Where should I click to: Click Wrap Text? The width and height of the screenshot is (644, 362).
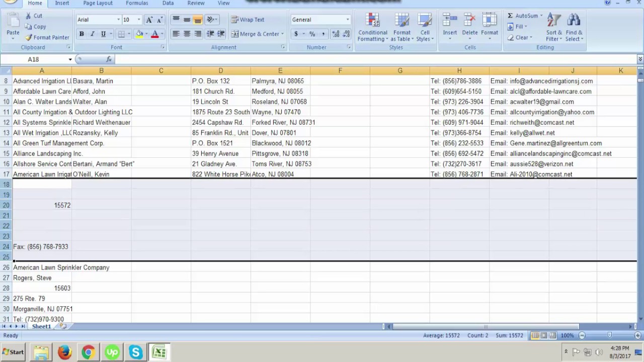point(248,20)
